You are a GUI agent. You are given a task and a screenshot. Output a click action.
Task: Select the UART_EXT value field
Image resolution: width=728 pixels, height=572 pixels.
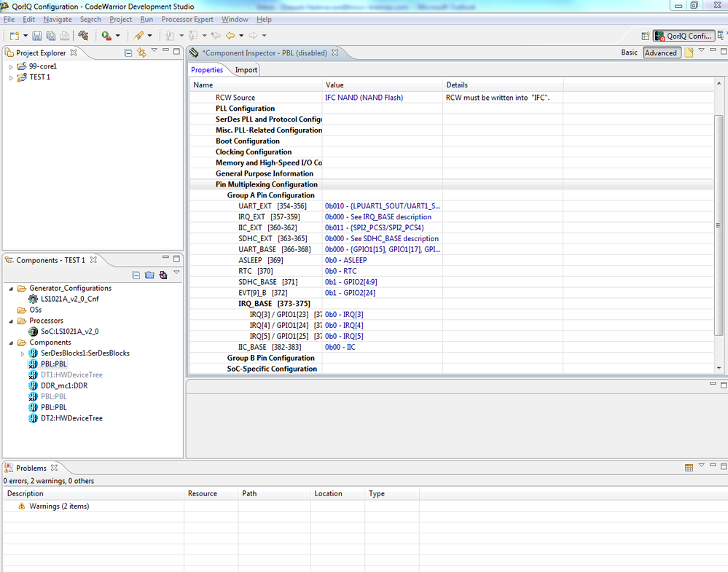tap(383, 206)
